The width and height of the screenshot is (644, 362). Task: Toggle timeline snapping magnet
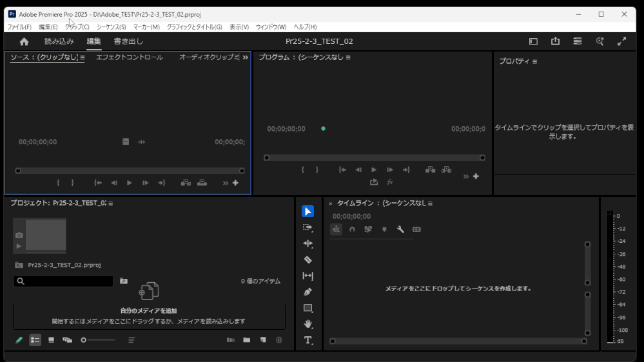pyautogui.click(x=352, y=229)
